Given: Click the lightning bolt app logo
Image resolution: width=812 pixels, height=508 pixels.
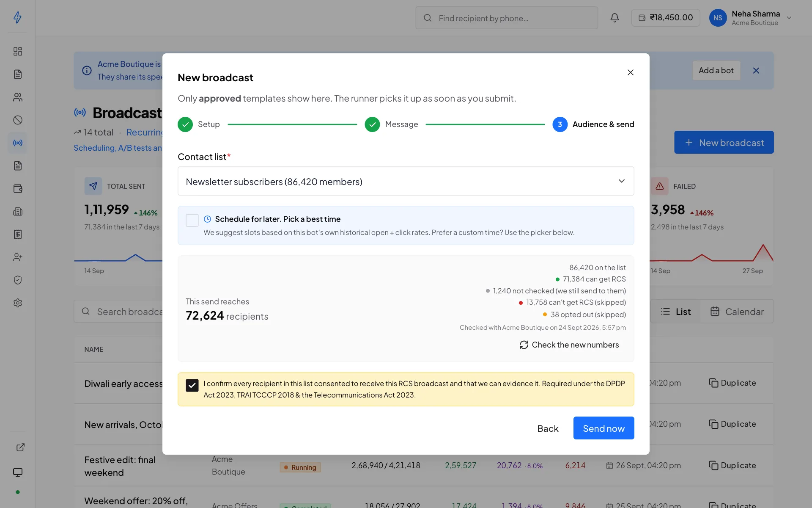Looking at the screenshot, I should 17,17.
